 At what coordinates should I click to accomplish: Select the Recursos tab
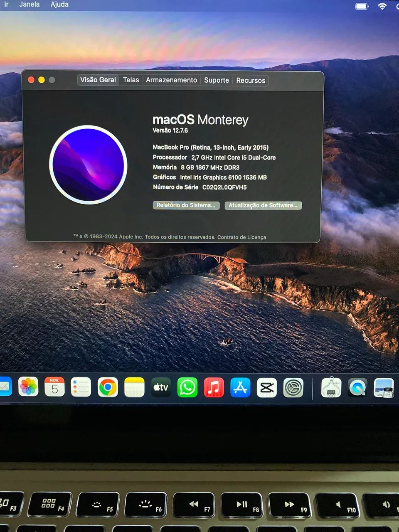[x=251, y=80]
